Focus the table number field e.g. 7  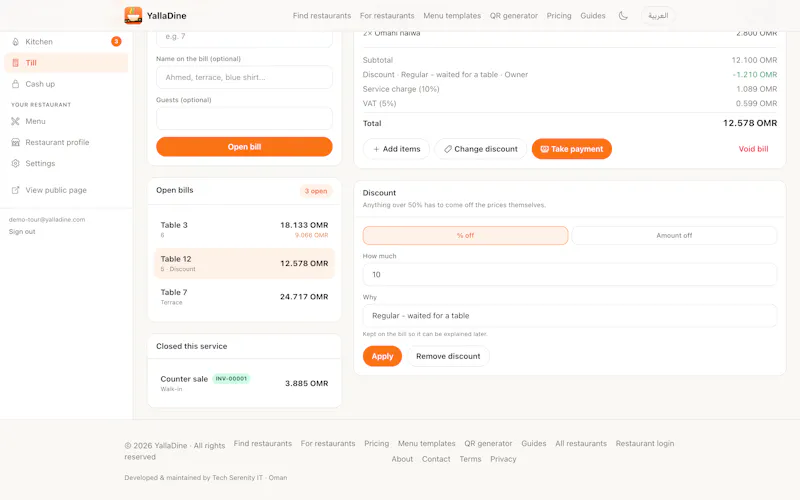244,38
